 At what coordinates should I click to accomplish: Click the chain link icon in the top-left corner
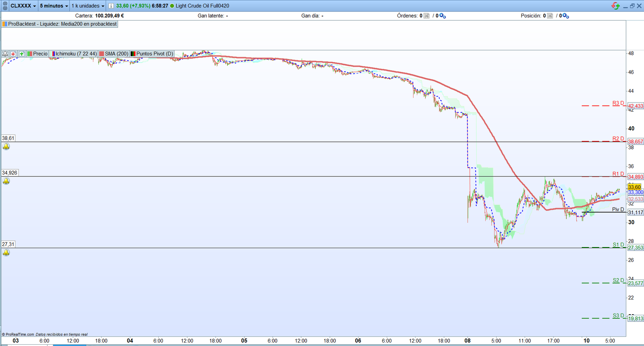[x=5, y=6]
